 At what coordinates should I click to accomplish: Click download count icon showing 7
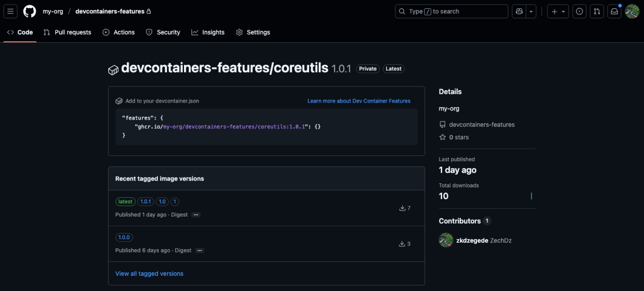(x=402, y=208)
